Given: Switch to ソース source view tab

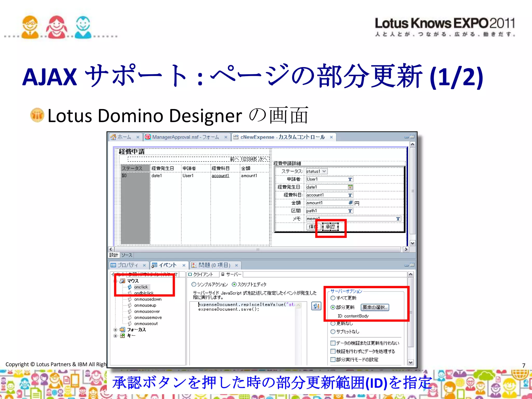Looking at the screenshot, I should tap(127, 255).
